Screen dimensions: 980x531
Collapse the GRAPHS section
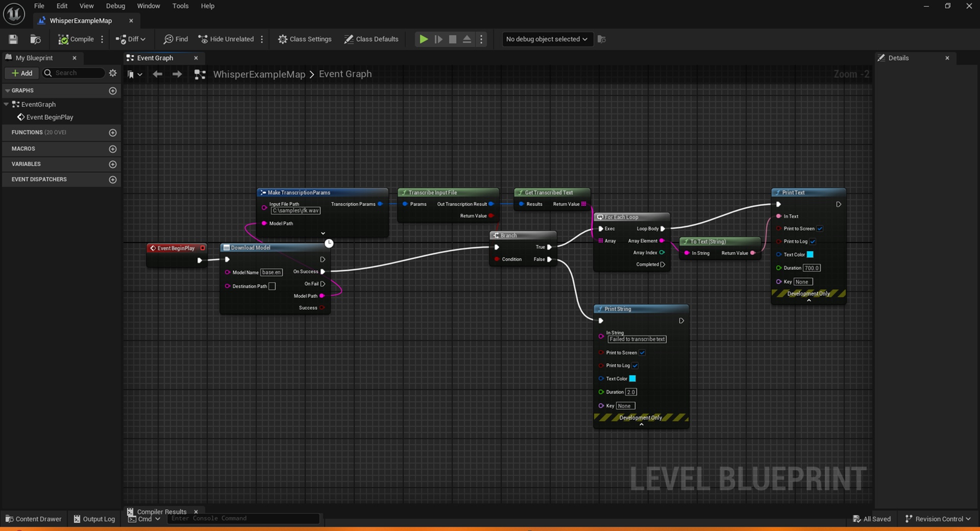pos(8,90)
